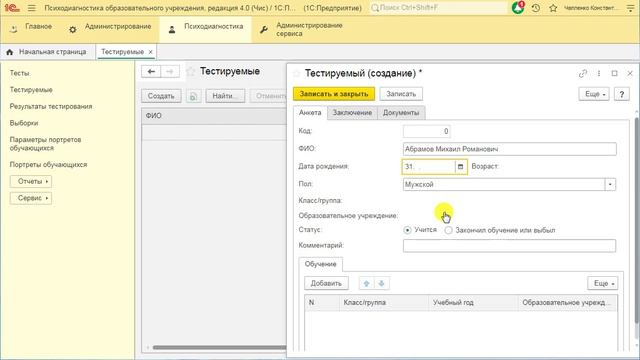Open notifications bell icon in title bar
This screenshot has width=640, height=360.
coord(518,8)
